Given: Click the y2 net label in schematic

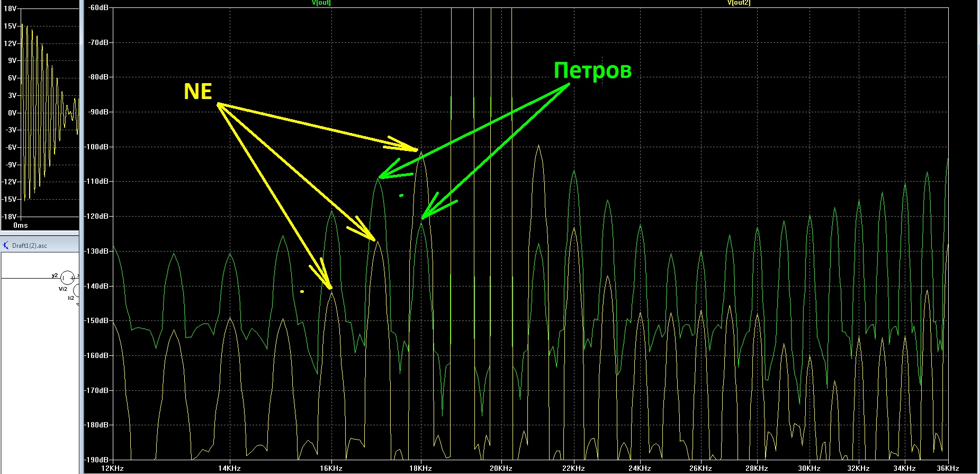Looking at the screenshot, I should 55,275.
